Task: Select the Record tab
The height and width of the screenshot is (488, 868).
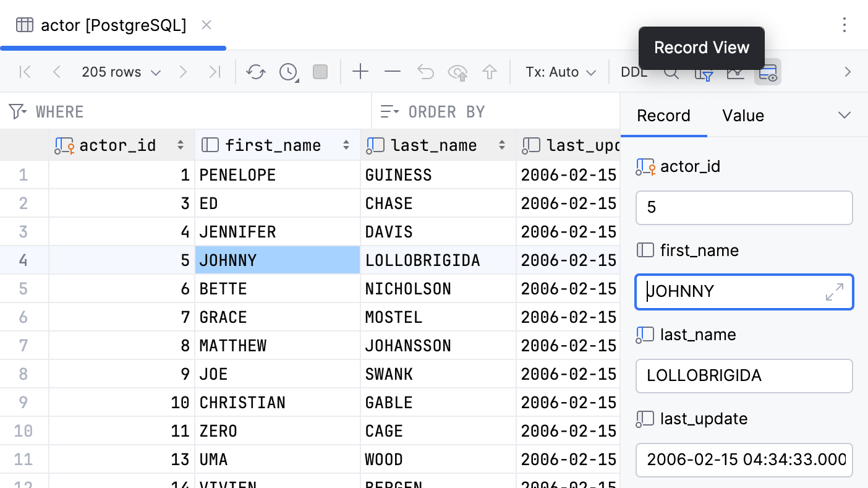Action: (663, 116)
